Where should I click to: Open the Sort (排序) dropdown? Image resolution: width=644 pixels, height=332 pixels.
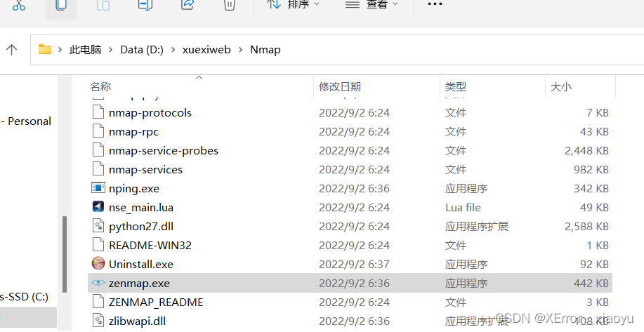click(293, 4)
